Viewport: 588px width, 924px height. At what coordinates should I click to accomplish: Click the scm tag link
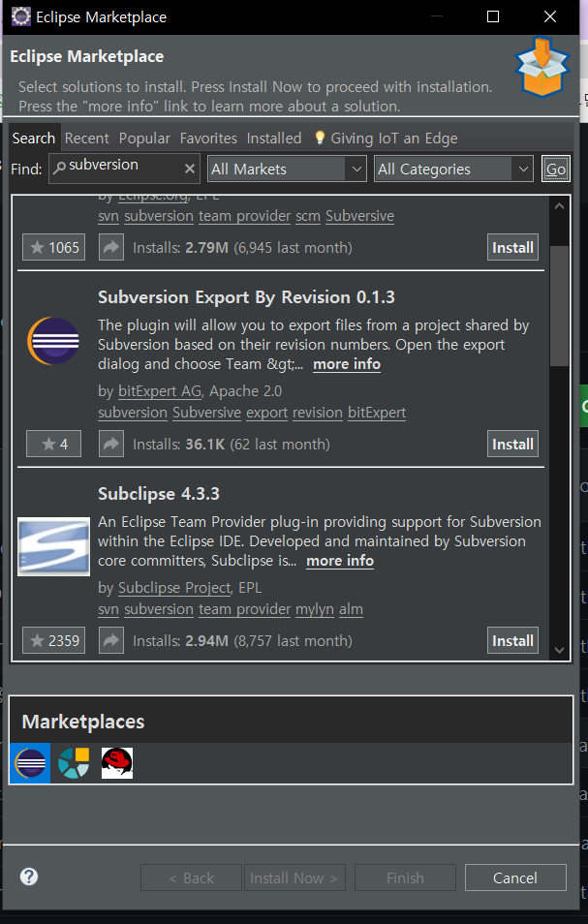[307, 216]
